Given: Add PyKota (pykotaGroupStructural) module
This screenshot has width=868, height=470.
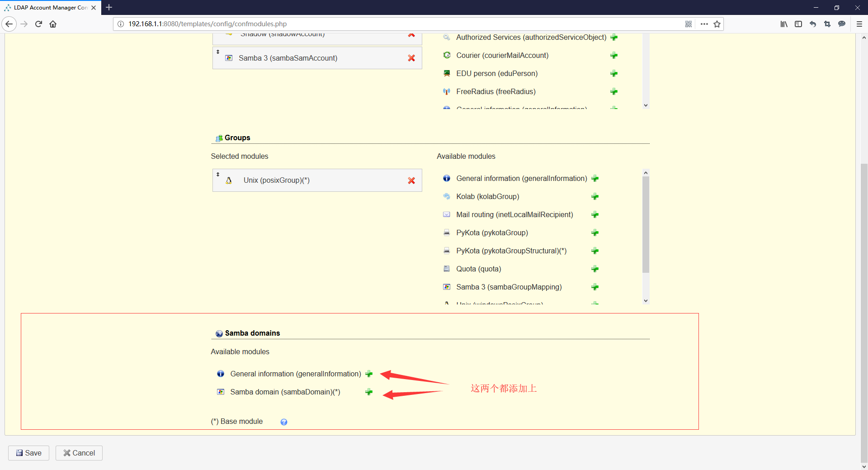Looking at the screenshot, I should (x=595, y=251).
